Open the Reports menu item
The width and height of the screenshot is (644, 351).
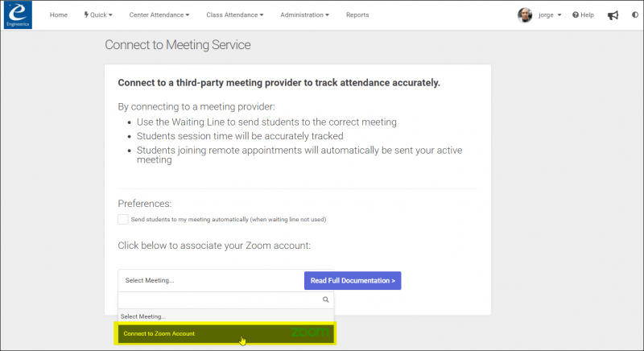[x=357, y=14]
